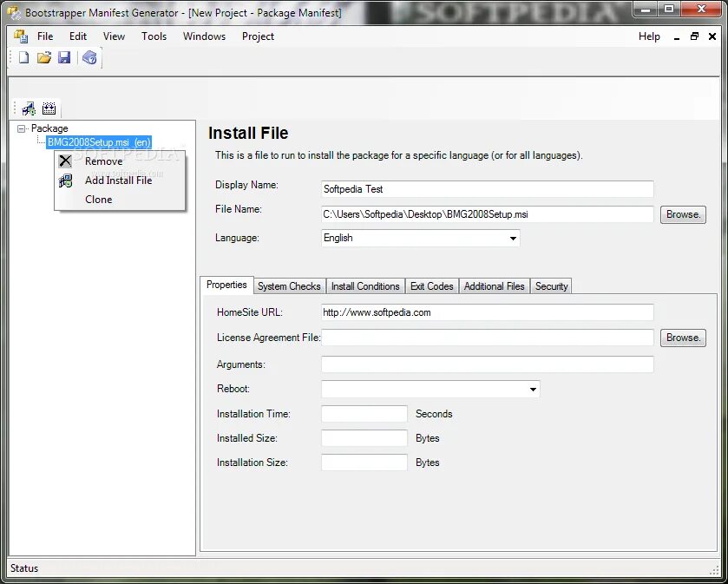Open the File menu
This screenshot has width=728, height=584.
point(45,36)
